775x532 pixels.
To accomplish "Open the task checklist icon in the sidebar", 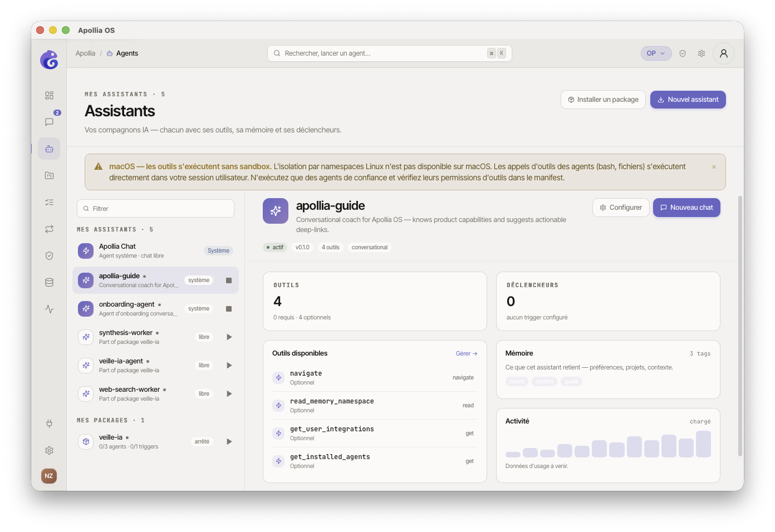I will point(49,202).
